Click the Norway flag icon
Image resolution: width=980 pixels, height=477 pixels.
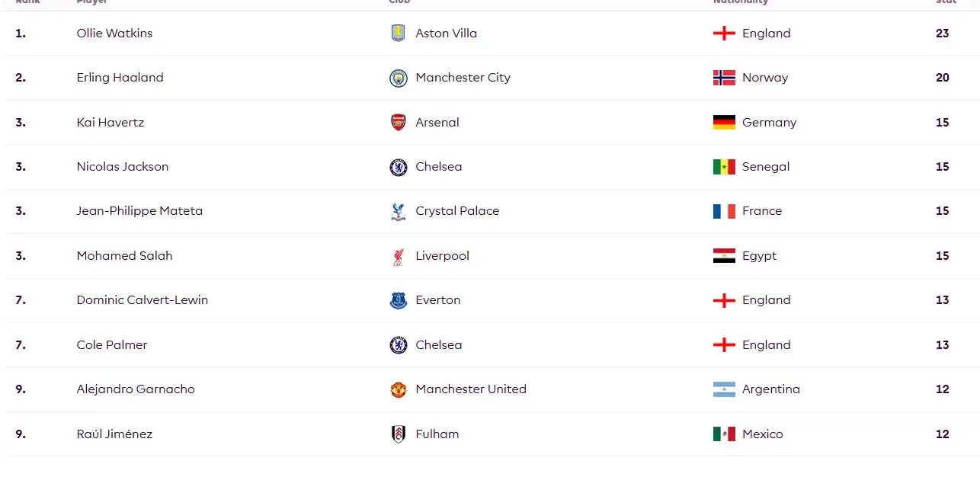point(724,78)
